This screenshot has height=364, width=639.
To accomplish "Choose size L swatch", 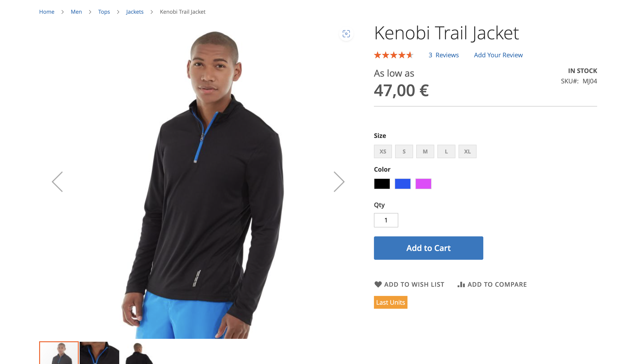I will 446,151.
